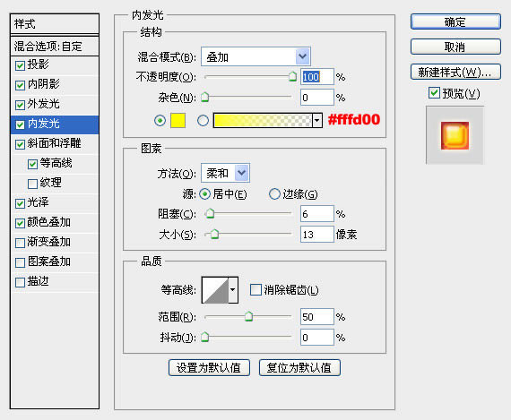Image resolution: width=511 pixels, height=420 pixels.
Task: Open the 渐变叠加 gradient overlay settings
Action: point(49,242)
